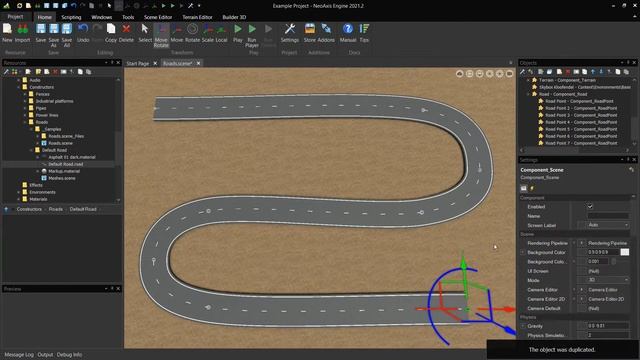Click the Copy ribbon icon
This screenshot has height=360, width=640.
(x=111, y=33)
